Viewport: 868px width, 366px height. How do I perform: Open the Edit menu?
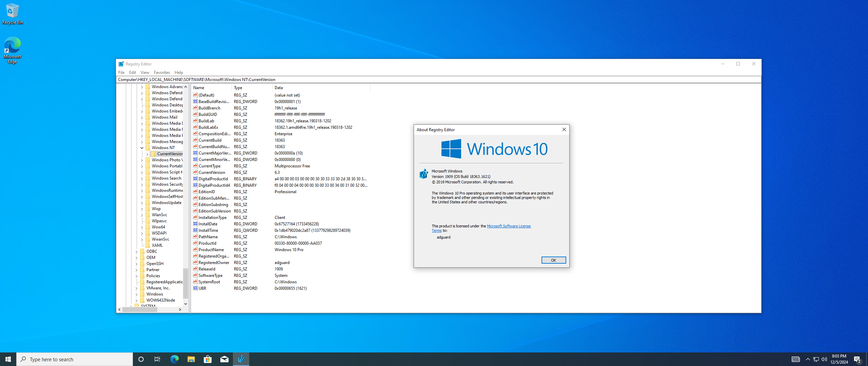pyautogui.click(x=133, y=73)
